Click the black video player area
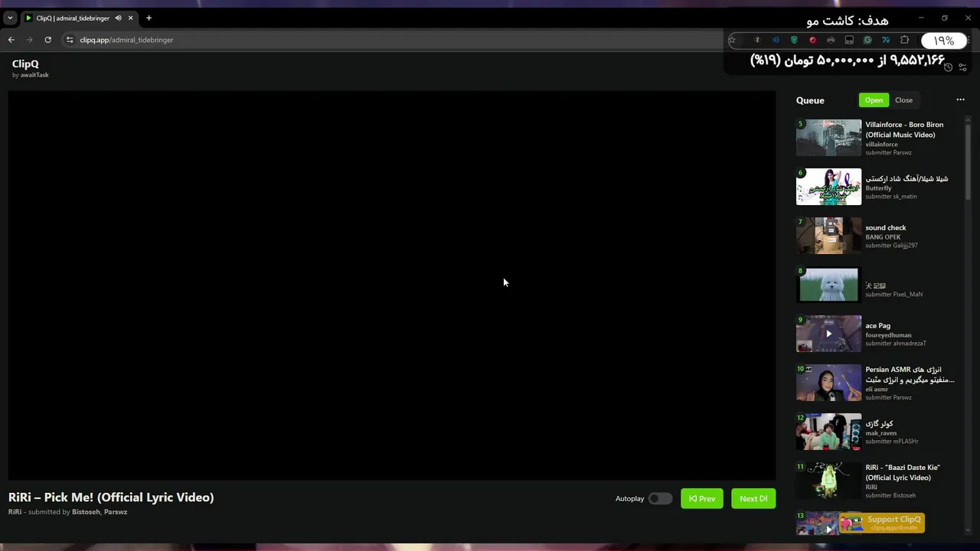 tap(392, 285)
